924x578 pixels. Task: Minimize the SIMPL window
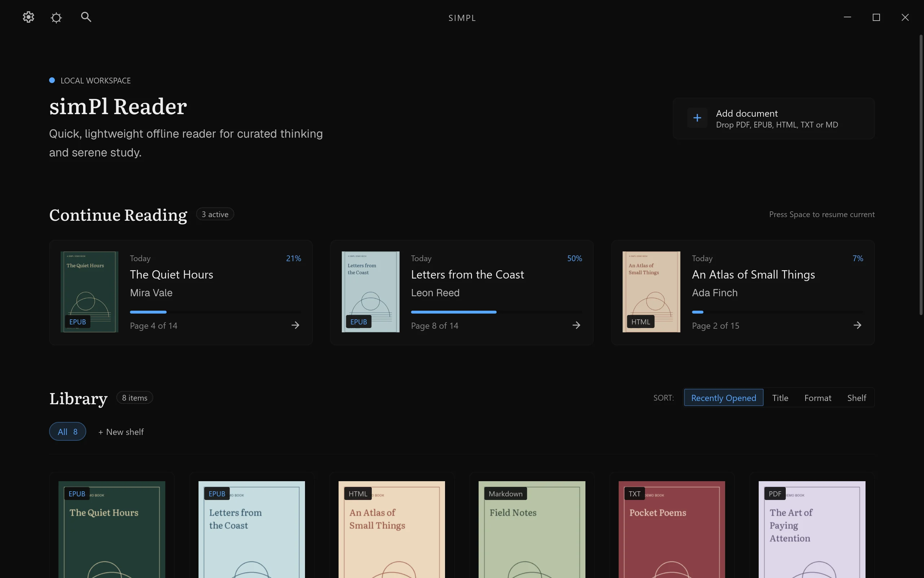[847, 17]
